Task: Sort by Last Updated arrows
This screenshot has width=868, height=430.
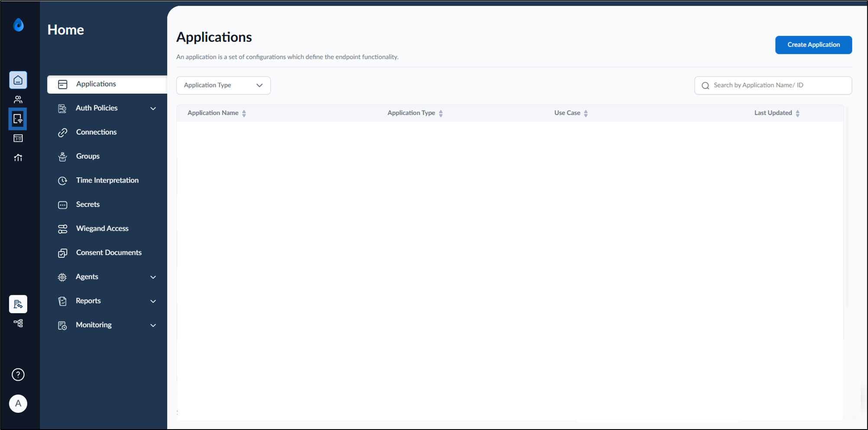Action: 797,113
